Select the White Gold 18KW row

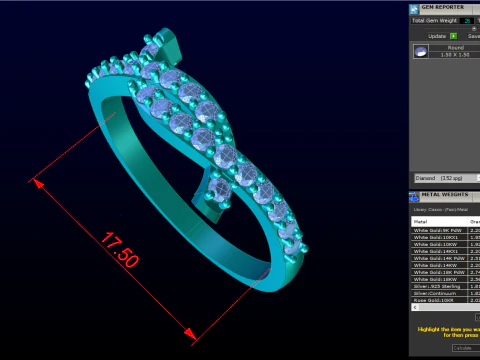[x=446, y=279]
